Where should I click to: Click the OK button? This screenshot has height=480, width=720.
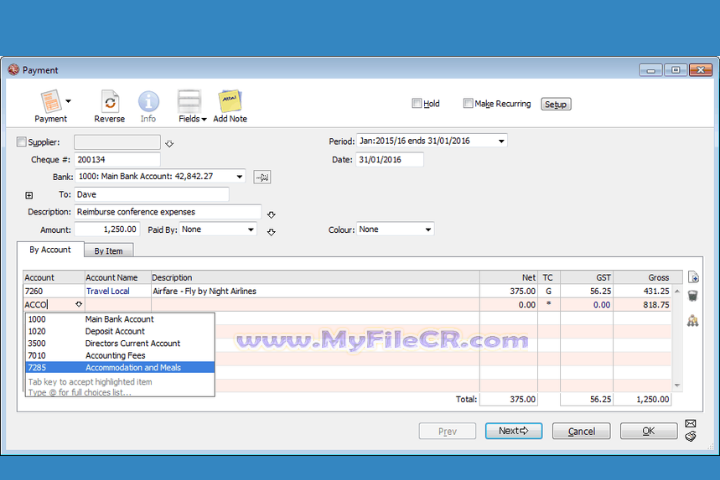pyautogui.click(x=648, y=431)
